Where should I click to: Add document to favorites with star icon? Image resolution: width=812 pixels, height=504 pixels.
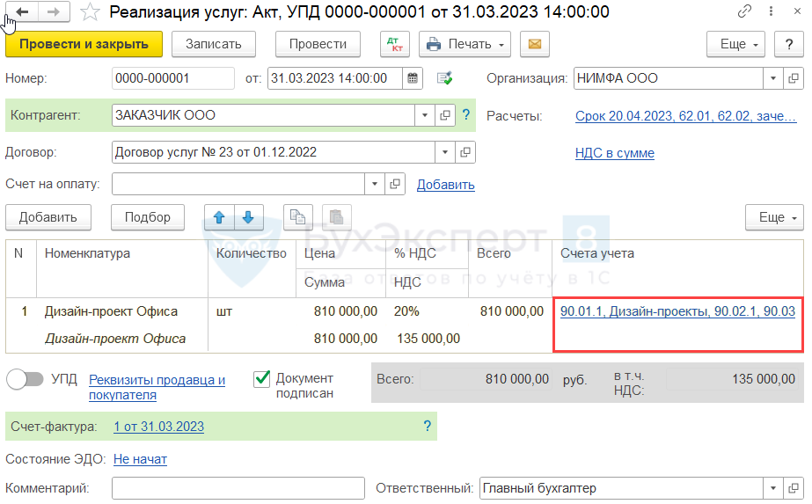point(90,11)
